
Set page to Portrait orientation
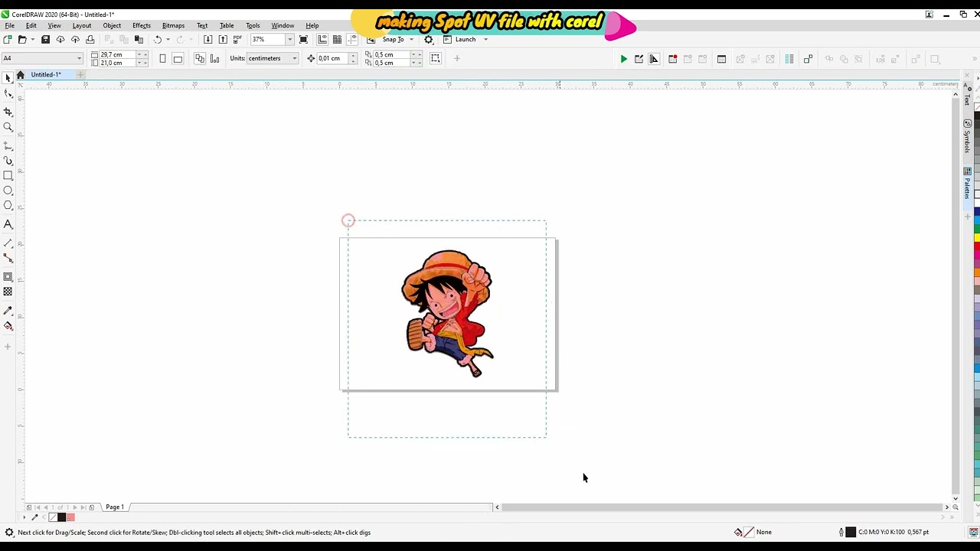coord(162,59)
